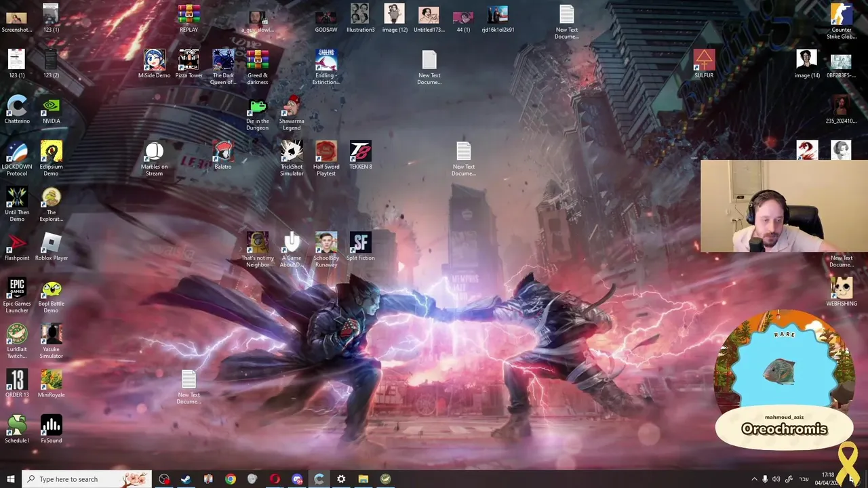The width and height of the screenshot is (868, 488).
Task: Open Split Fiction shortcut
Action: click(361, 246)
